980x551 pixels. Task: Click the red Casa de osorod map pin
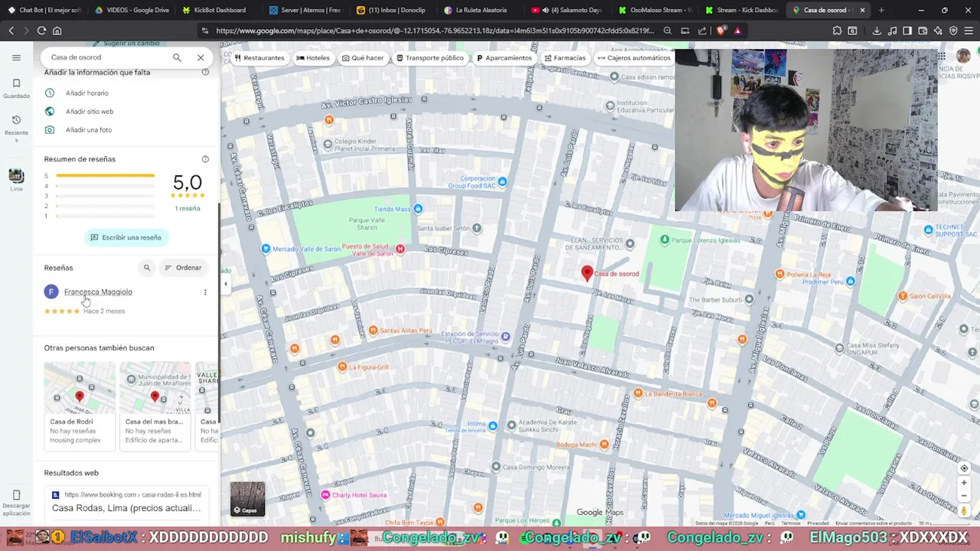pyautogui.click(x=587, y=272)
